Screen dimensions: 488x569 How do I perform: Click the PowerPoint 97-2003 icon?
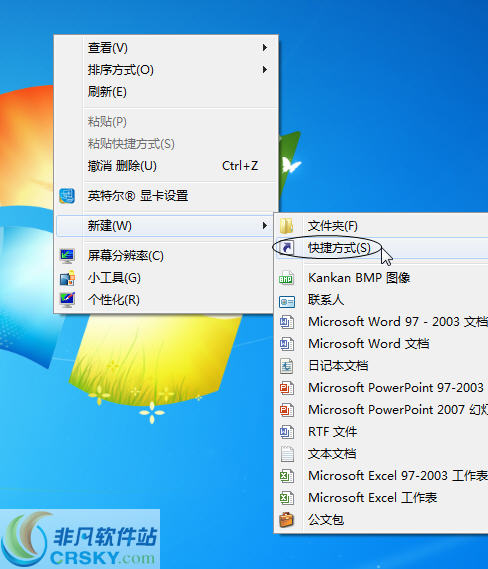(x=287, y=388)
